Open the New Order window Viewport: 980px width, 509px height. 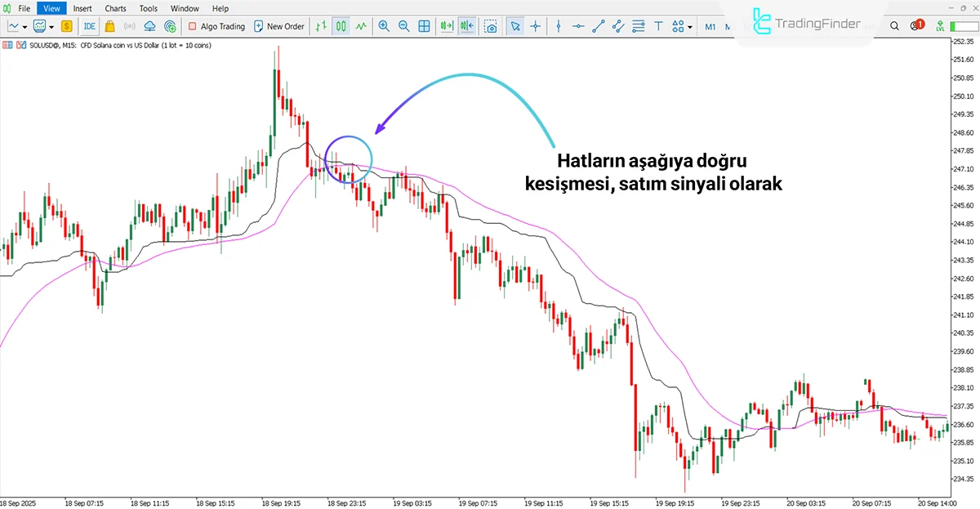click(x=279, y=26)
